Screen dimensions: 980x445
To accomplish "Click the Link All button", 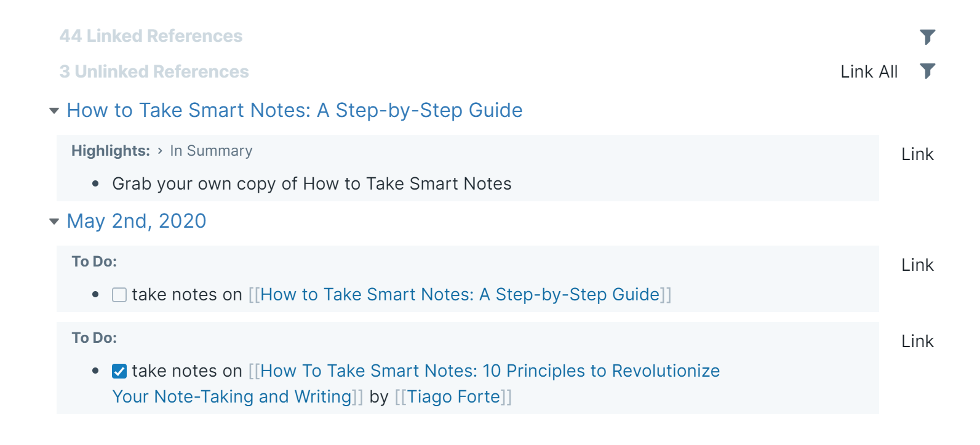I will coord(869,72).
